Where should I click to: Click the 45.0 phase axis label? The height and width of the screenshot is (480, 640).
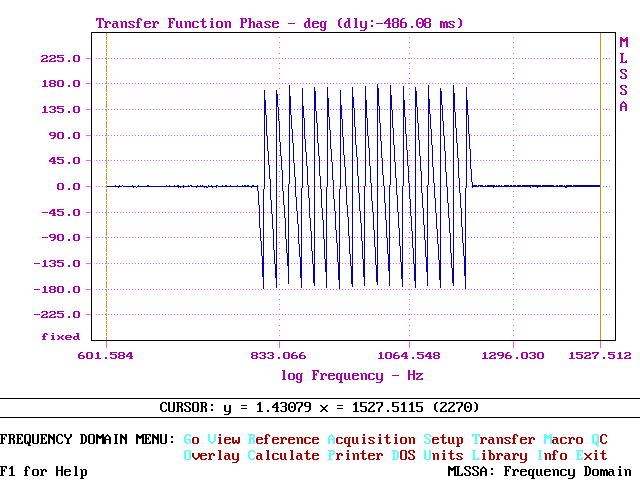pyautogui.click(x=64, y=161)
